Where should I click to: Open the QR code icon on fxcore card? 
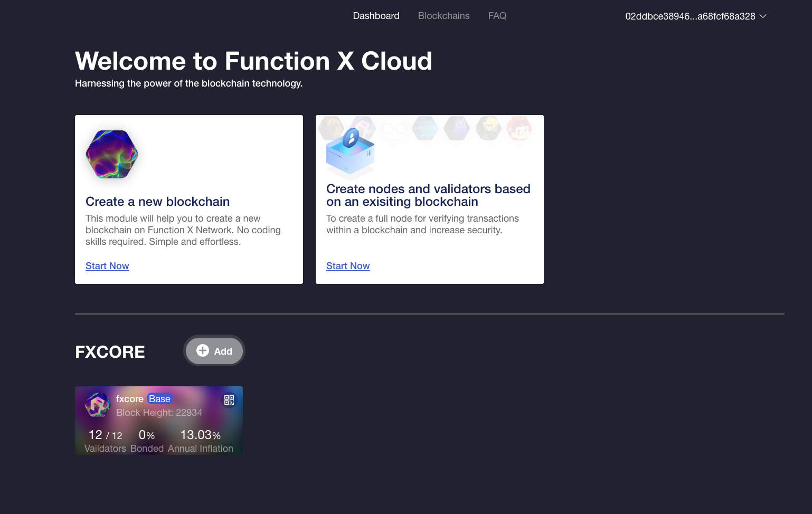click(x=229, y=400)
